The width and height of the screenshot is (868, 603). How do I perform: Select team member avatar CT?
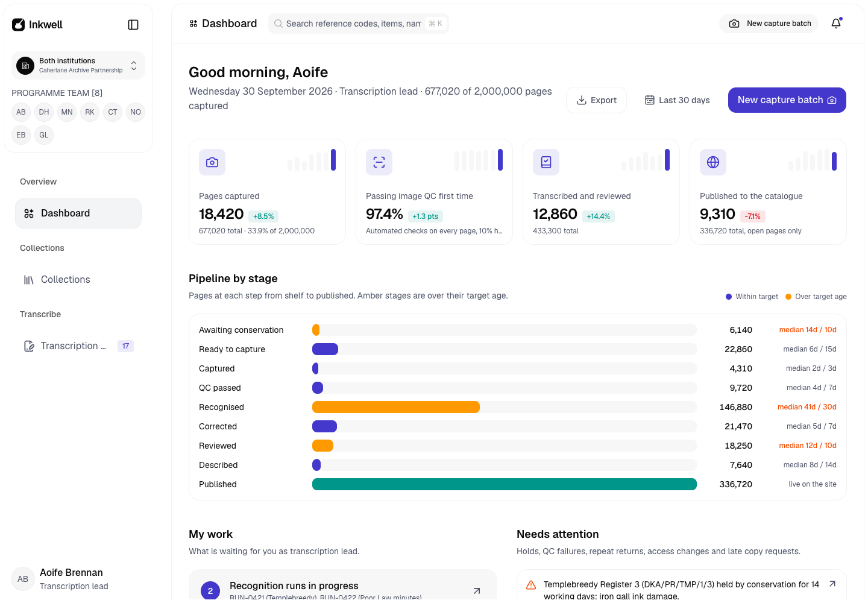(x=113, y=112)
